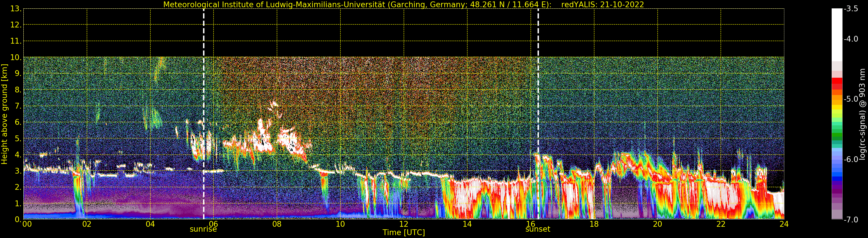This screenshot has width=868, height=238.
Task: Click the time tick label '10'
Action: coord(340,224)
